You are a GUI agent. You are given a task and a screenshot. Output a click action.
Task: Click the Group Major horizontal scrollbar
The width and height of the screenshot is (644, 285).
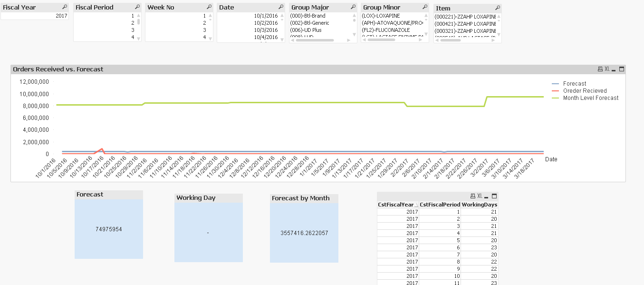point(315,40)
